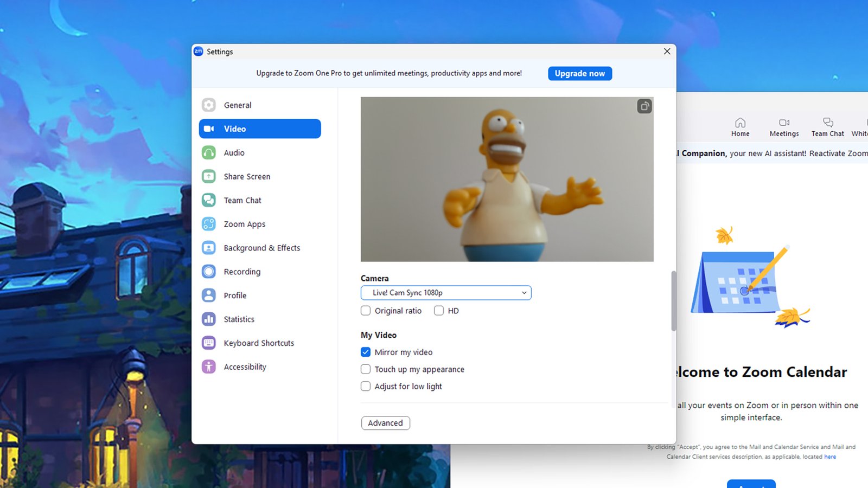This screenshot has width=868, height=488.
Task: Click the Statistics bar chart icon
Action: pyautogui.click(x=209, y=319)
